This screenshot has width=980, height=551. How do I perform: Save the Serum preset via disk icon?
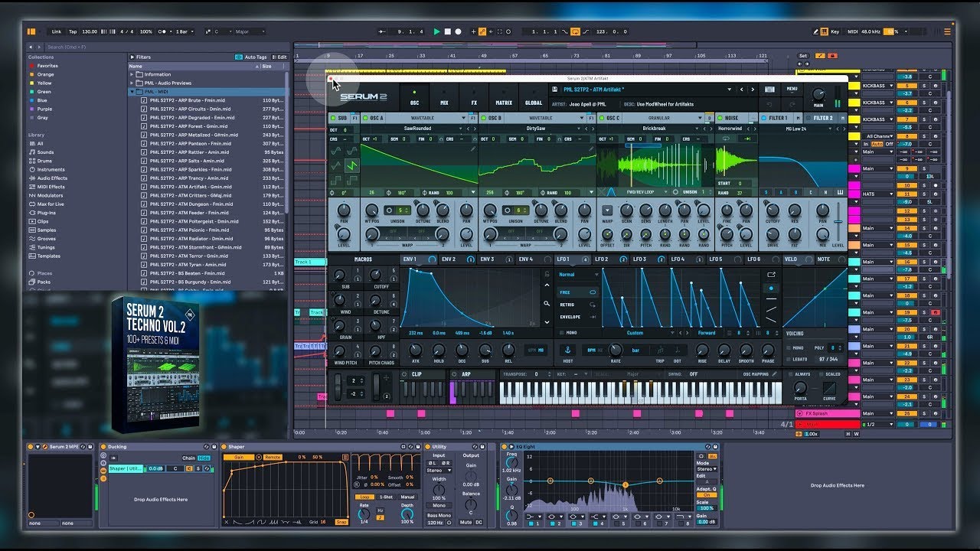coord(555,89)
